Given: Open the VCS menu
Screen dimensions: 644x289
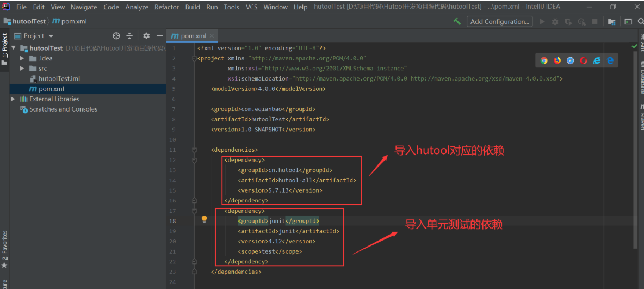Looking at the screenshot, I should (252, 7).
